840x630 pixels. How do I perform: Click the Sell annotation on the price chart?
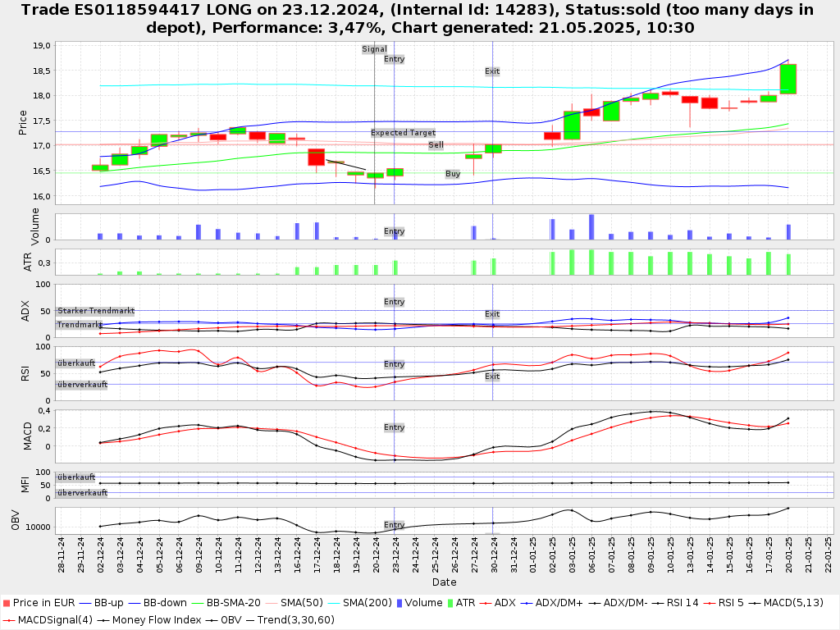click(436, 145)
